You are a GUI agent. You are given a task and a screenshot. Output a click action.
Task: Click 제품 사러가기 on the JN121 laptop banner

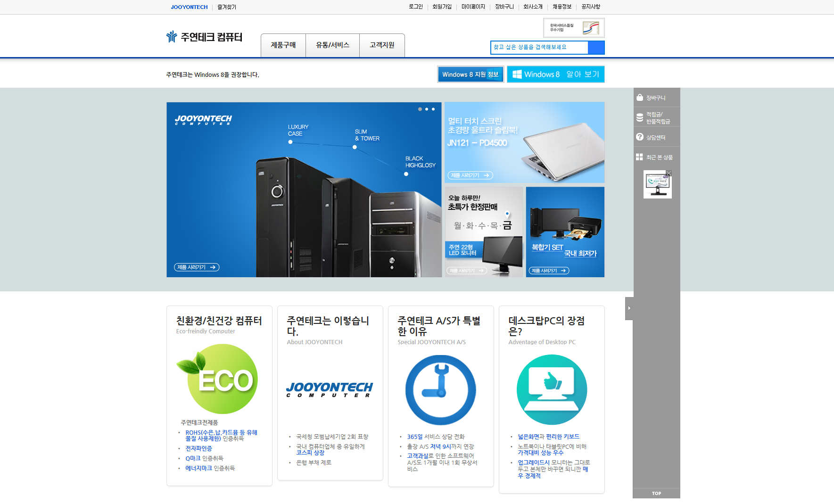(470, 175)
